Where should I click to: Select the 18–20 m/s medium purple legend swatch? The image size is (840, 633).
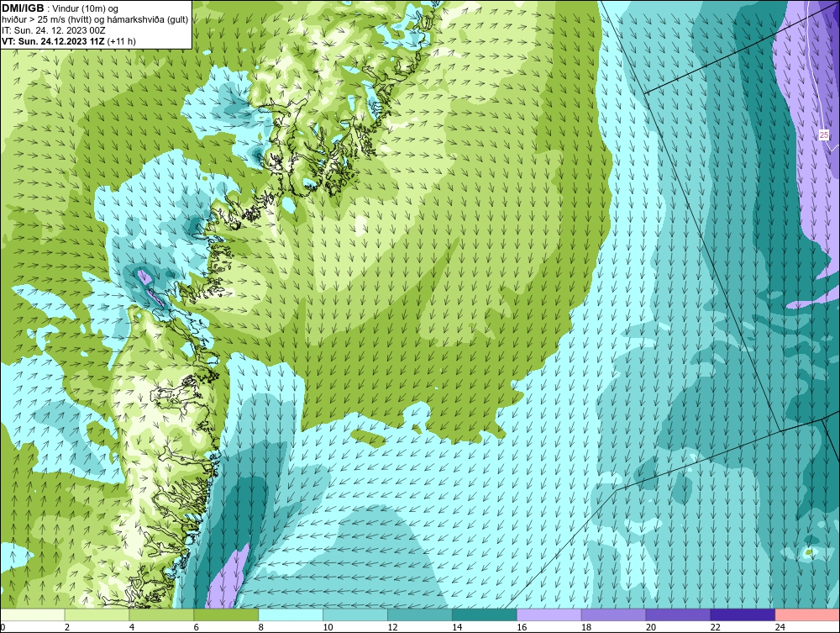point(613,615)
